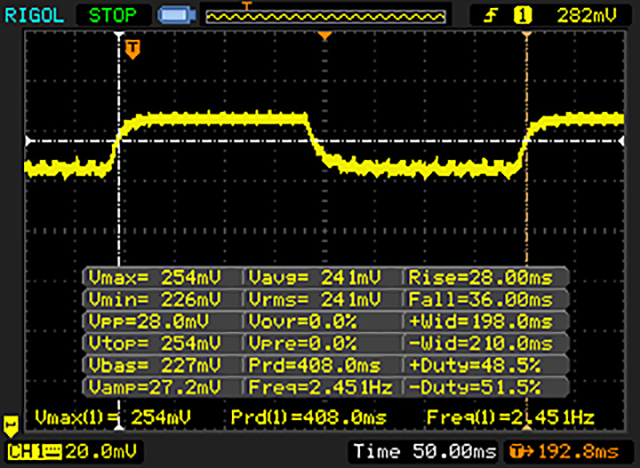Click the Freq=2.451Hz cell in table
This screenshot has width=640, height=468.
tap(322, 387)
